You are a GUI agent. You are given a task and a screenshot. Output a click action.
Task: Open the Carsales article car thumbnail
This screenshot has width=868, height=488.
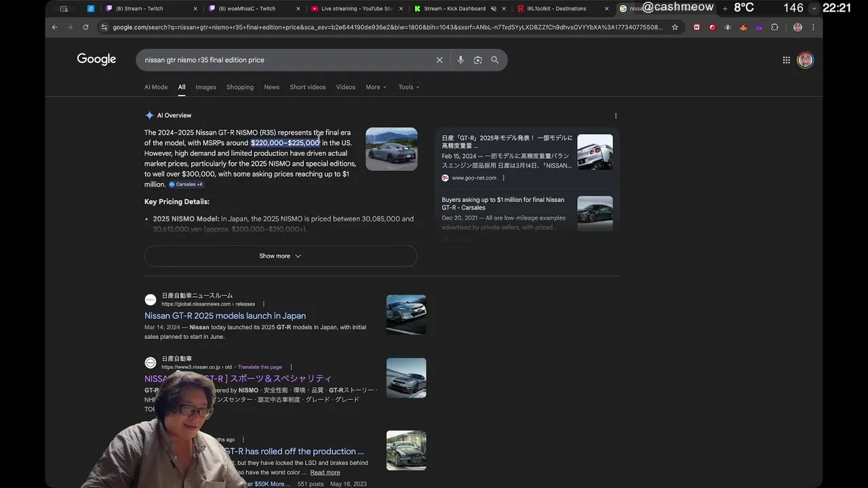(x=595, y=213)
